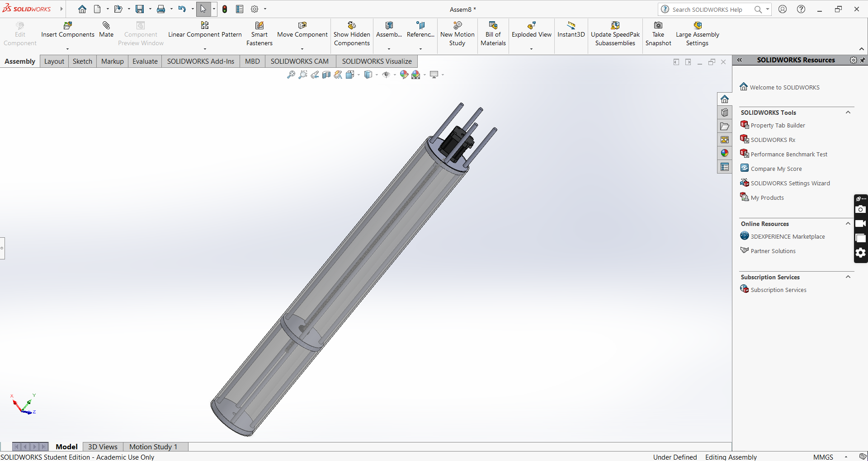Open the Options gear in title bar

255,9
